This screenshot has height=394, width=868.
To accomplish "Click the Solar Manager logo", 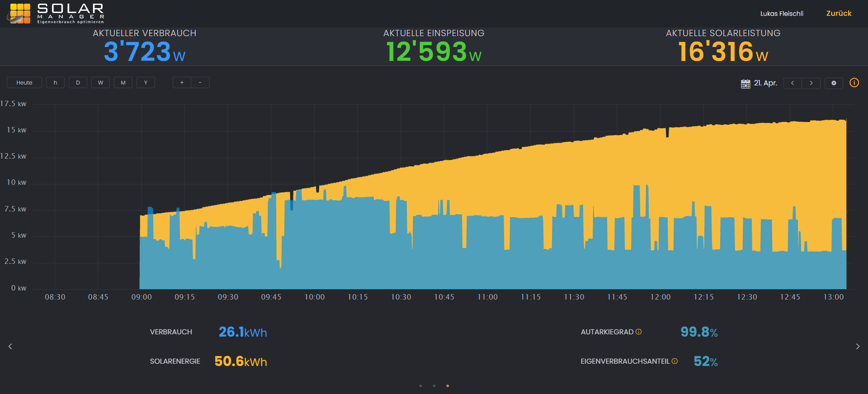I will tap(56, 14).
